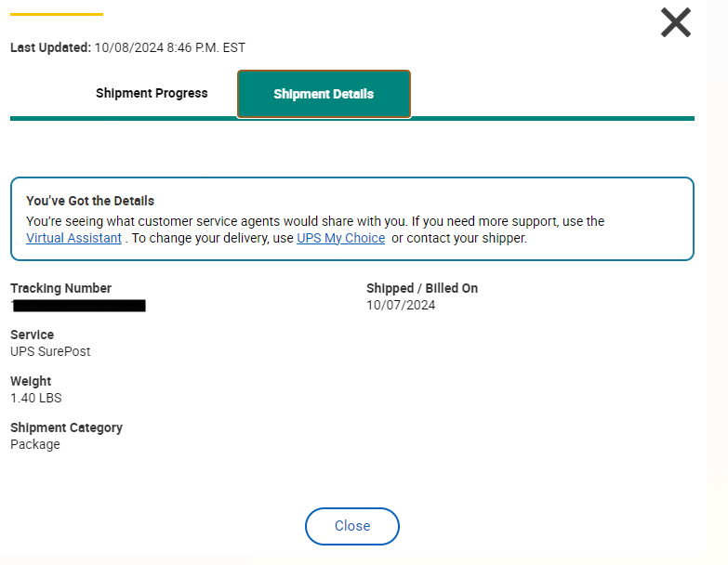
Task: Close the dialog with the X icon
Action: 676,22
